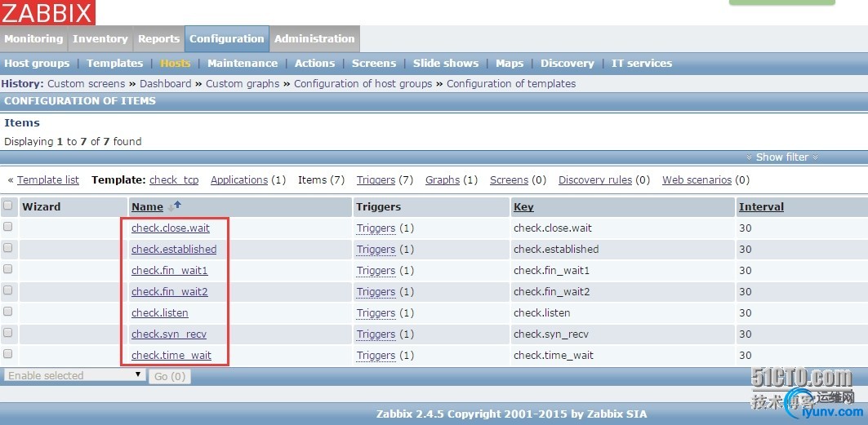Open Configuration of templates history link
868x425 pixels.
point(511,83)
